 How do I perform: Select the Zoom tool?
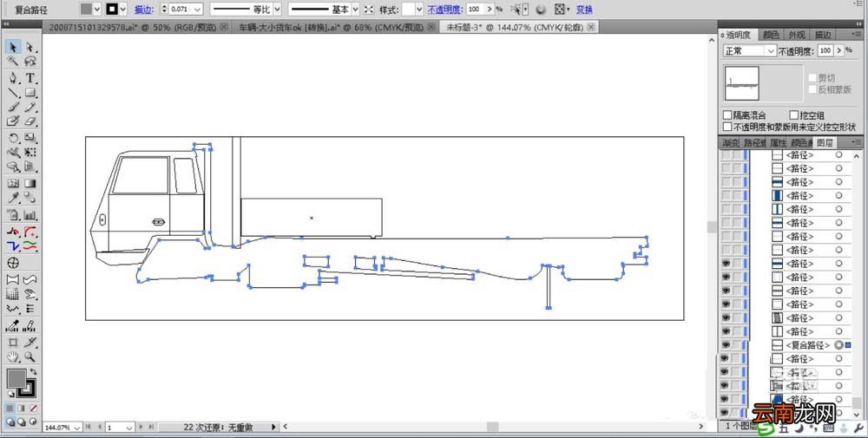click(x=30, y=356)
